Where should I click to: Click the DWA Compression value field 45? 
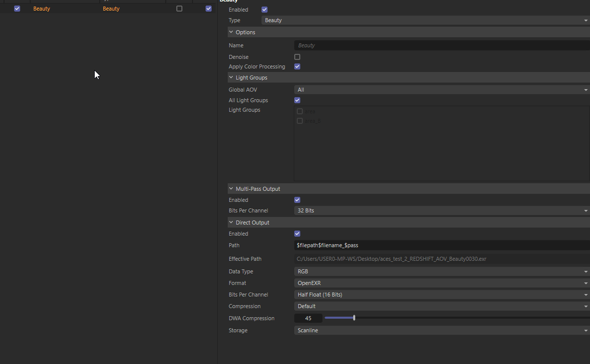308,318
